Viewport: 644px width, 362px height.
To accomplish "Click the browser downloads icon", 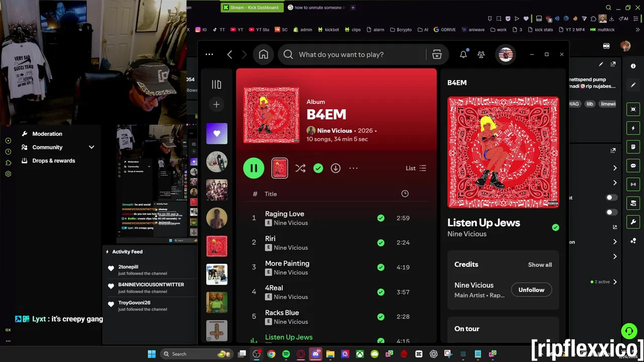I will (611, 19).
